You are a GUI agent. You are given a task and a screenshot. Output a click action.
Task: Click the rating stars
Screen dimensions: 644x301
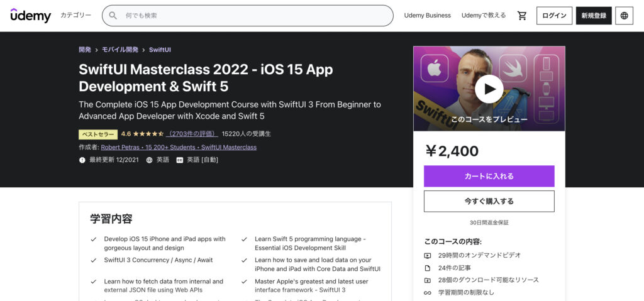(x=148, y=134)
